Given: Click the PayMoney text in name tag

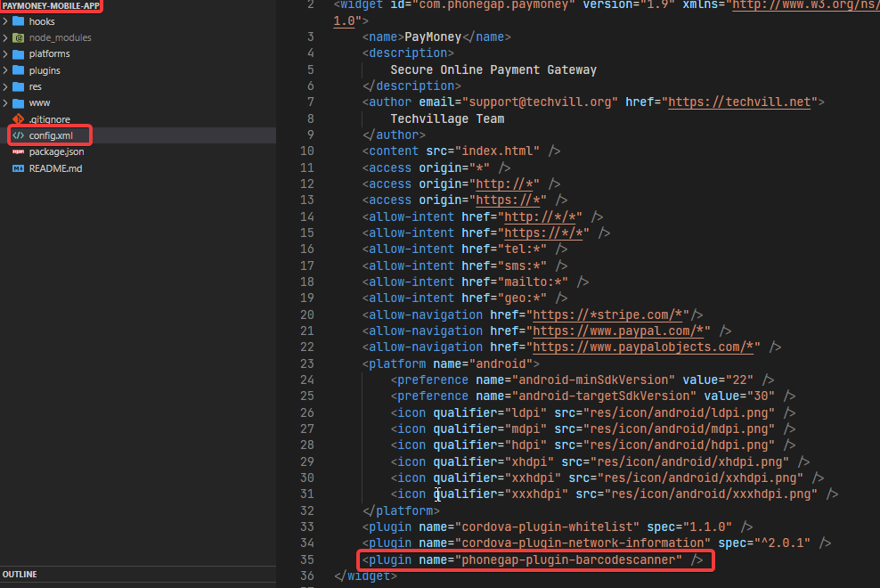Looking at the screenshot, I should tap(433, 37).
